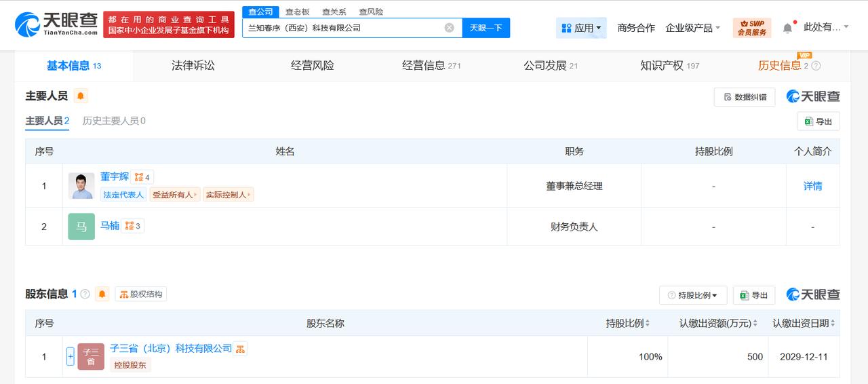Open the 详情 link for 董宇辉
This screenshot has width=868, height=384.
[x=812, y=186]
